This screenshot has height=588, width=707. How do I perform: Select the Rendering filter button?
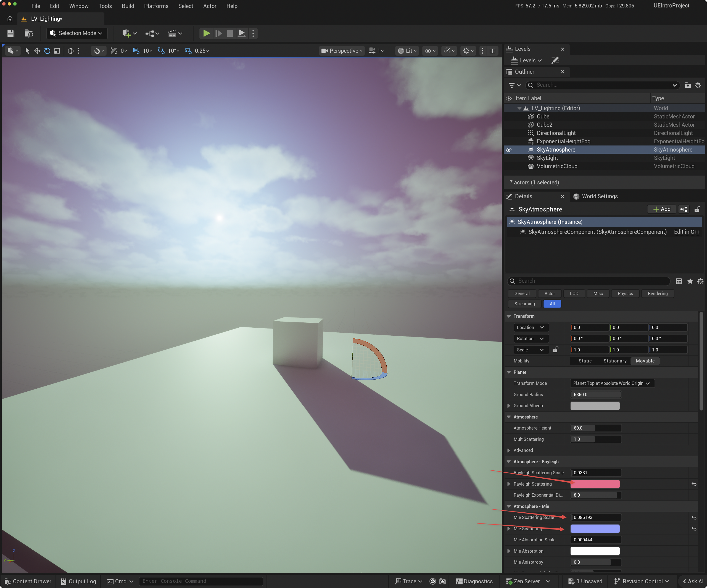pos(658,293)
